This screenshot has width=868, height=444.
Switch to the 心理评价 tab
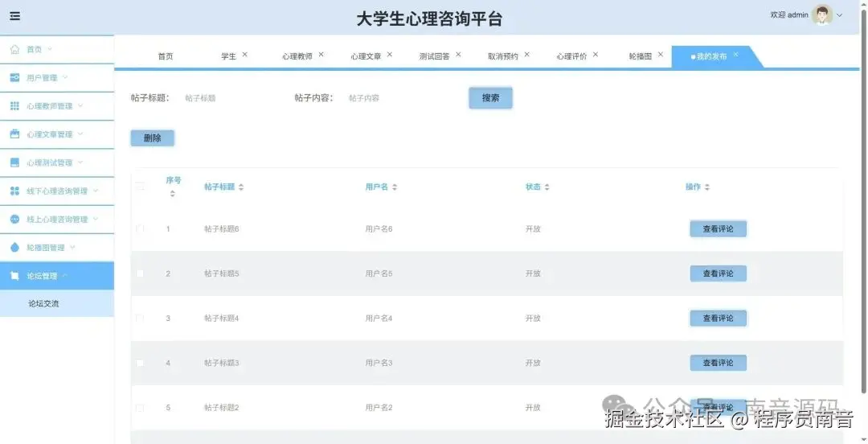(x=572, y=56)
